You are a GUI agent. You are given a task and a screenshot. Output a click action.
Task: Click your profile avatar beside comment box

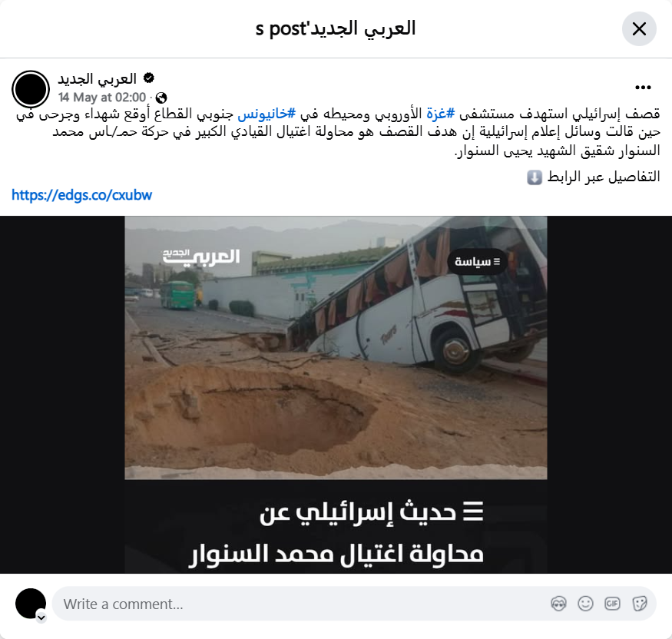click(31, 604)
